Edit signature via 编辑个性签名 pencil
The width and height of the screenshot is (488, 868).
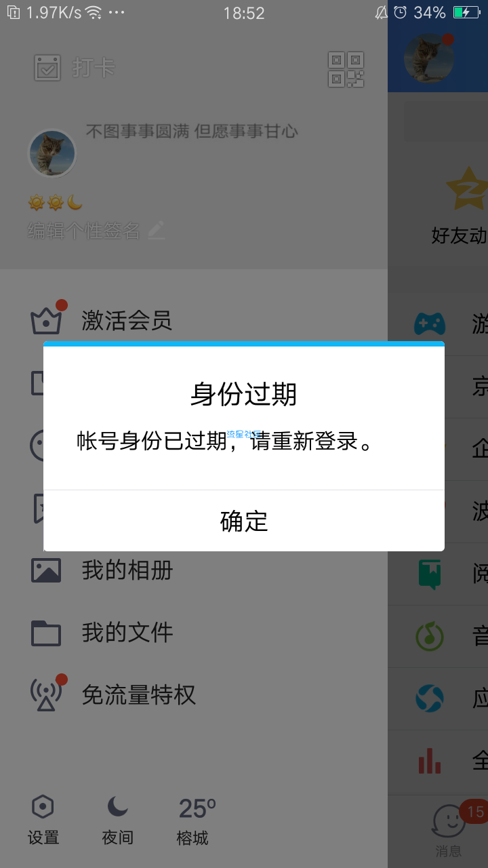[x=157, y=231]
